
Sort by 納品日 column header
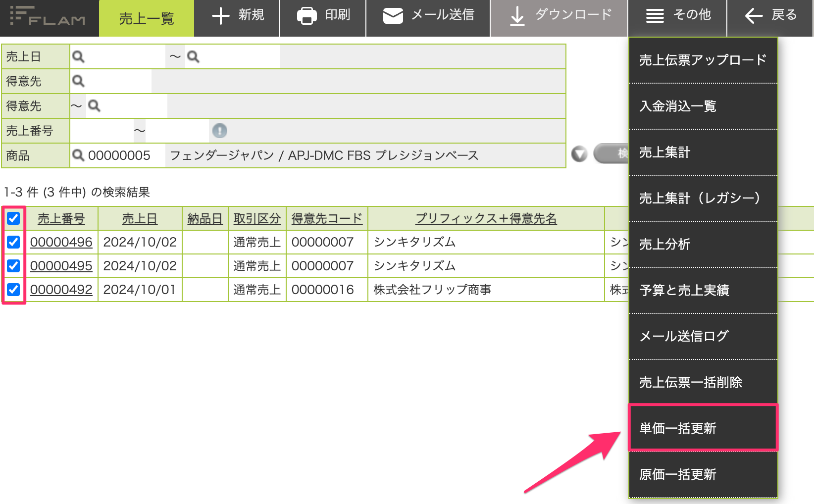coord(205,218)
